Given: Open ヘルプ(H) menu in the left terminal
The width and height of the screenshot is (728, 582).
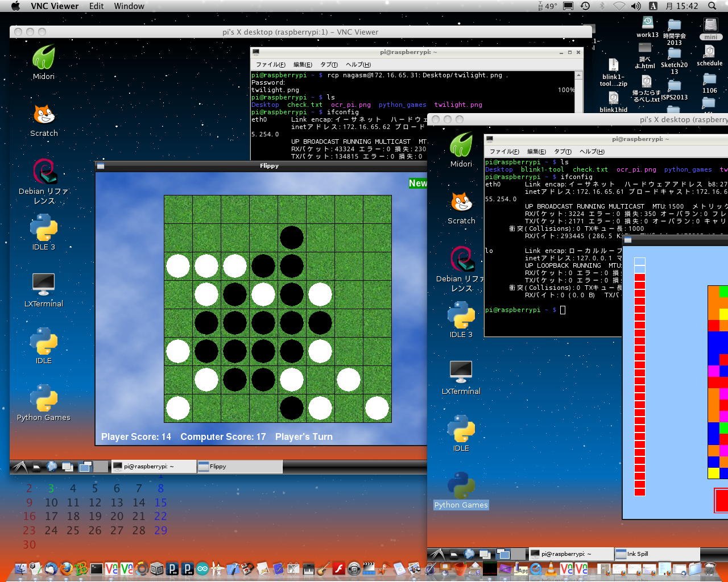Looking at the screenshot, I should coord(358,64).
